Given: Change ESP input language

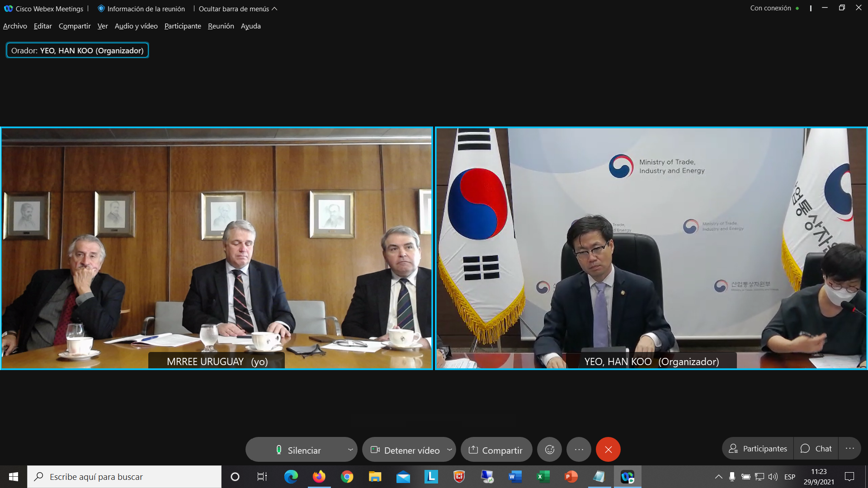Looking at the screenshot, I should 790,477.
